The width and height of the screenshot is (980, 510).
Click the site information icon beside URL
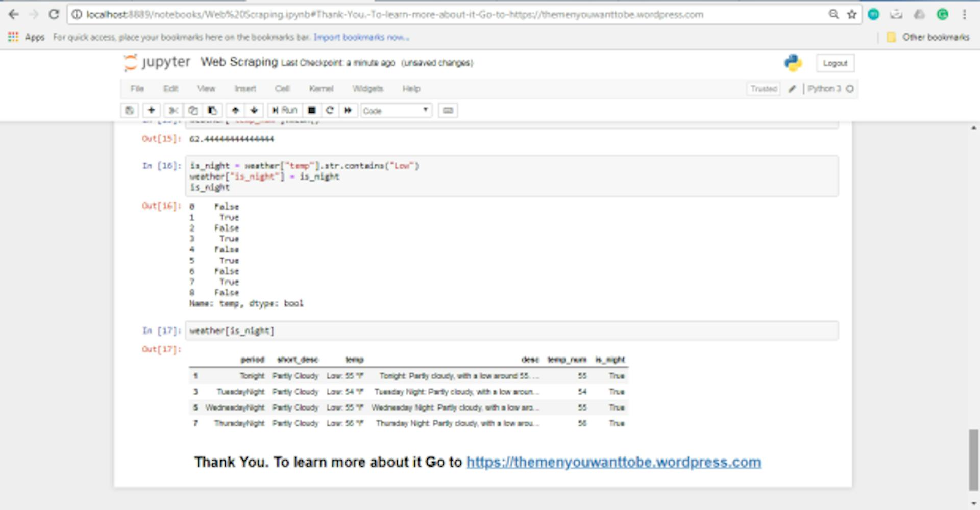(x=77, y=14)
